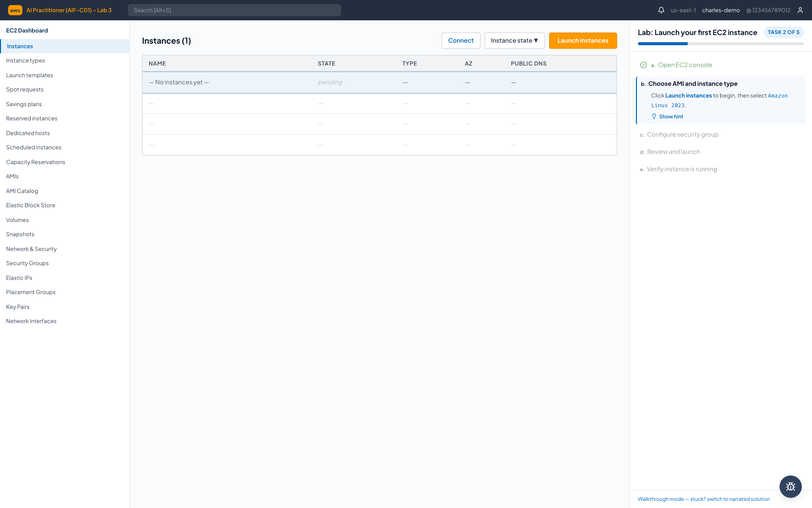Select Instances in the sidebar
The height and width of the screenshot is (508, 812).
(x=65, y=46)
